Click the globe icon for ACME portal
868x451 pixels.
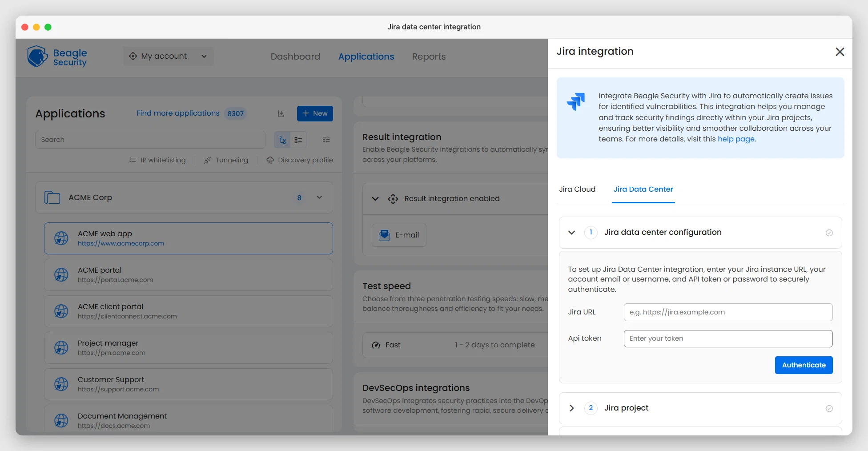[x=61, y=275]
